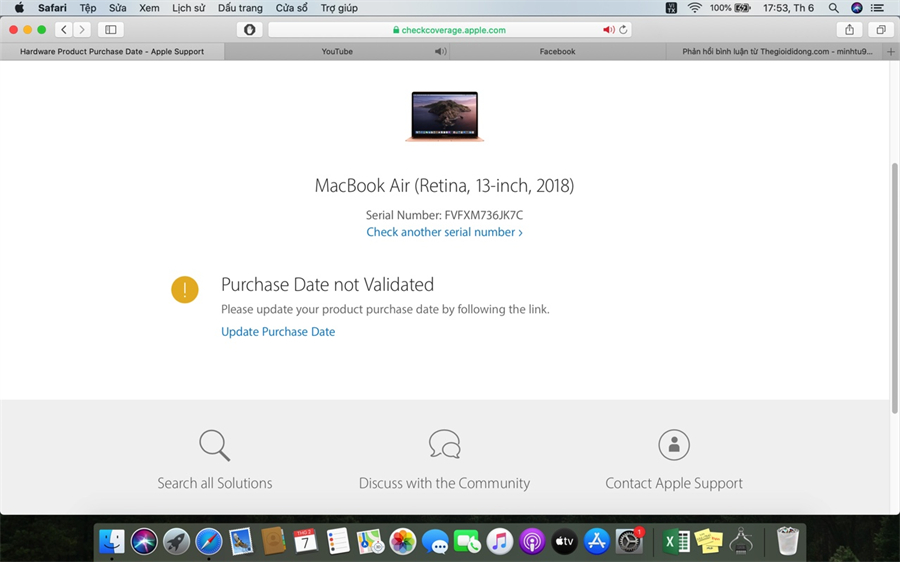The height and width of the screenshot is (562, 900).
Task: Open Search all Solutions
Action: [x=215, y=483]
